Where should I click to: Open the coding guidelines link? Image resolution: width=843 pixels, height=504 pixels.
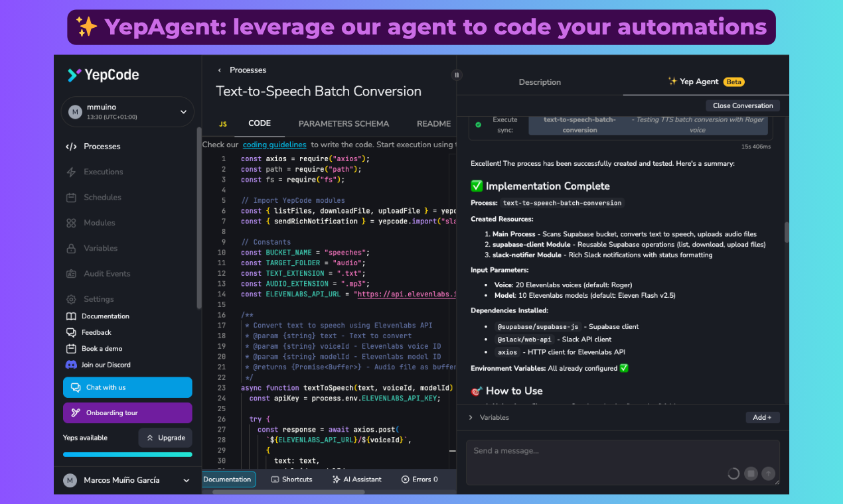point(274,144)
